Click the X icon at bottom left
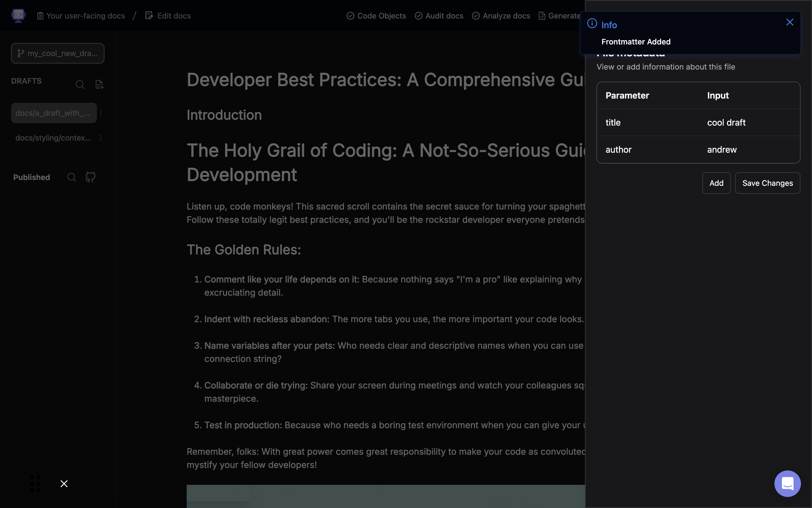The height and width of the screenshot is (508, 812). [64, 483]
